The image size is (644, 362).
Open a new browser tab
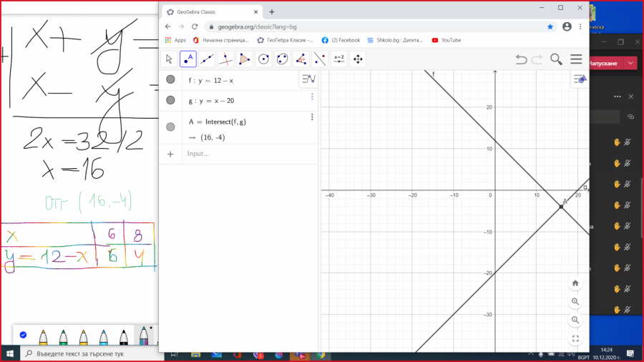(x=271, y=12)
